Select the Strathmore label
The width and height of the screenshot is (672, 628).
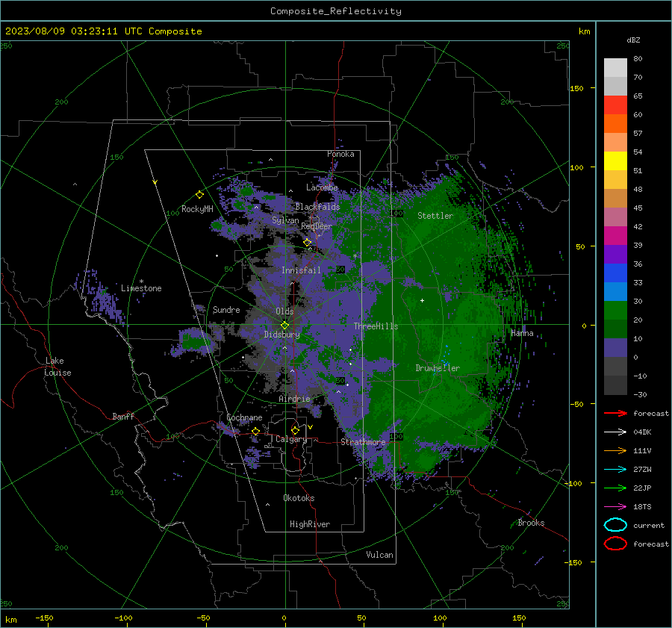point(363,442)
